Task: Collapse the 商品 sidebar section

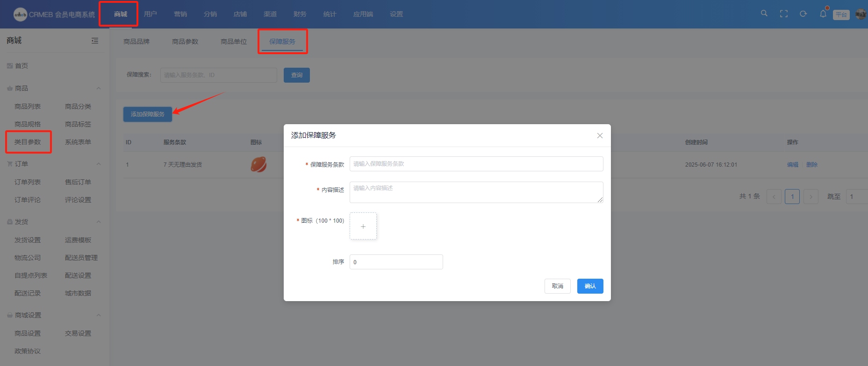Action: pyautogui.click(x=99, y=89)
